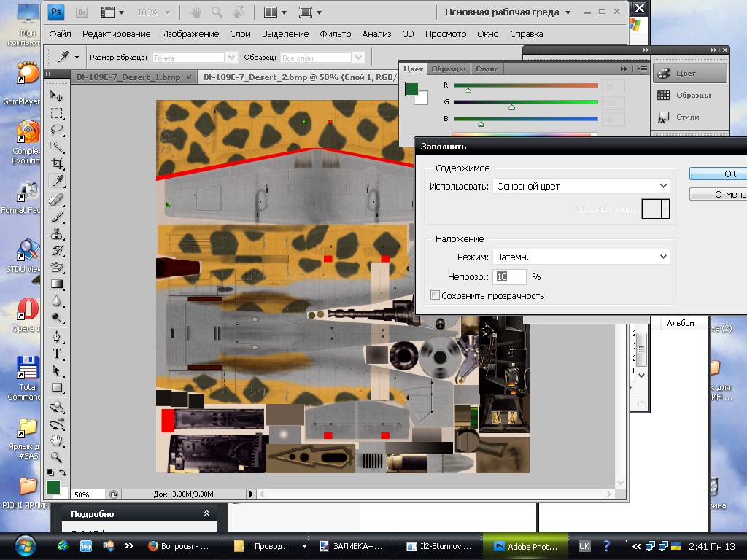747x560 pixels.
Task: Click the Hand tool in toolbox
Action: [57, 440]
